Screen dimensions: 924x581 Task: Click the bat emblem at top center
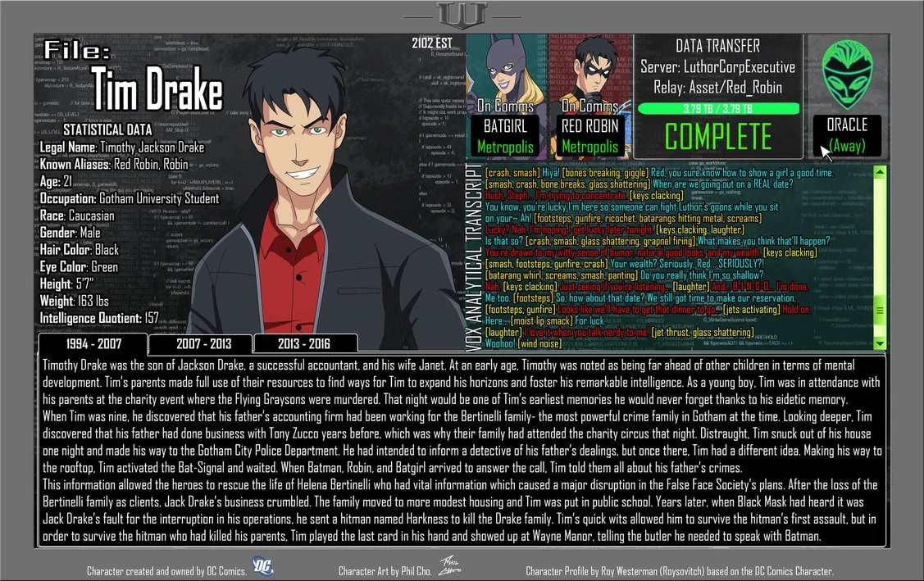click(x=462, y=16)
